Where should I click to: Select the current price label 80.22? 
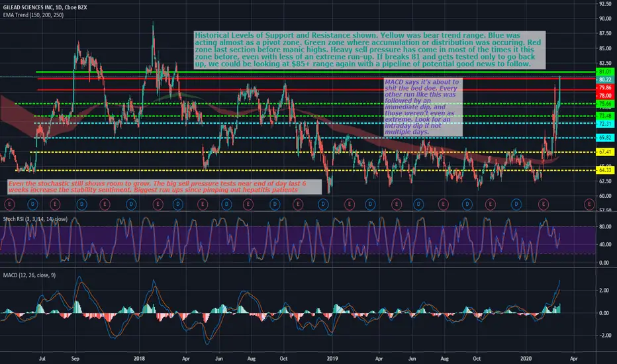[x=605, y=79]
